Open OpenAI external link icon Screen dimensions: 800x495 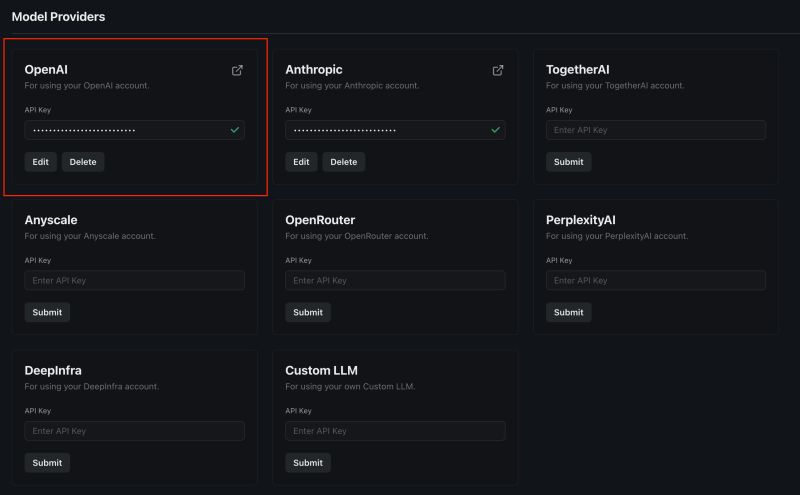click(237, 70)
